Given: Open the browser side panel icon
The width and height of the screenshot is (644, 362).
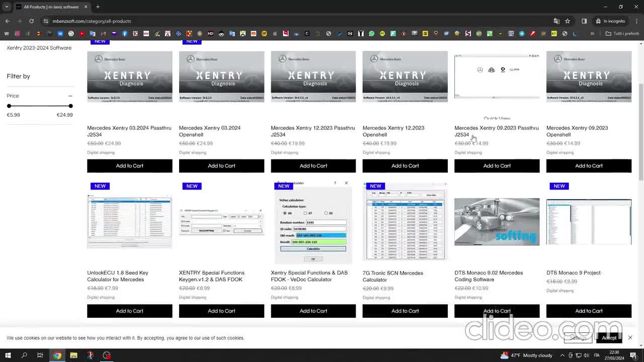Looking at the screenshot, I should [x=584, y=21].
